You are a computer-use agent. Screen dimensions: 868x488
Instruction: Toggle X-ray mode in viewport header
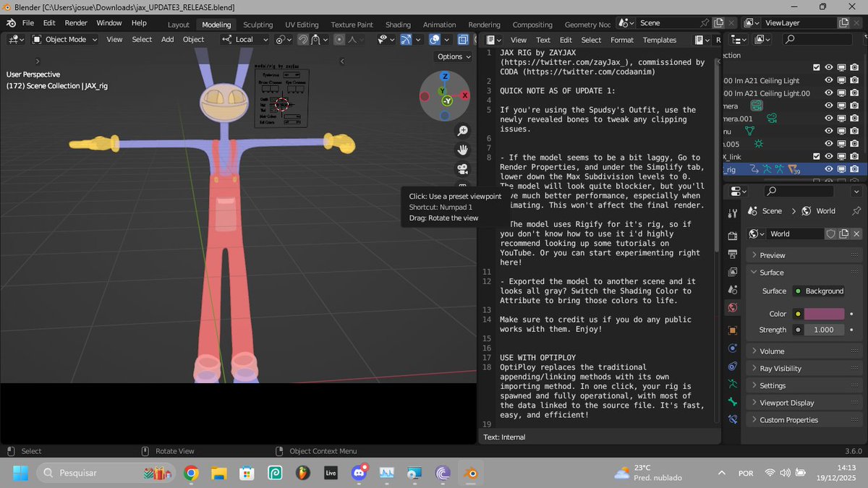click(x=463, y=40)
